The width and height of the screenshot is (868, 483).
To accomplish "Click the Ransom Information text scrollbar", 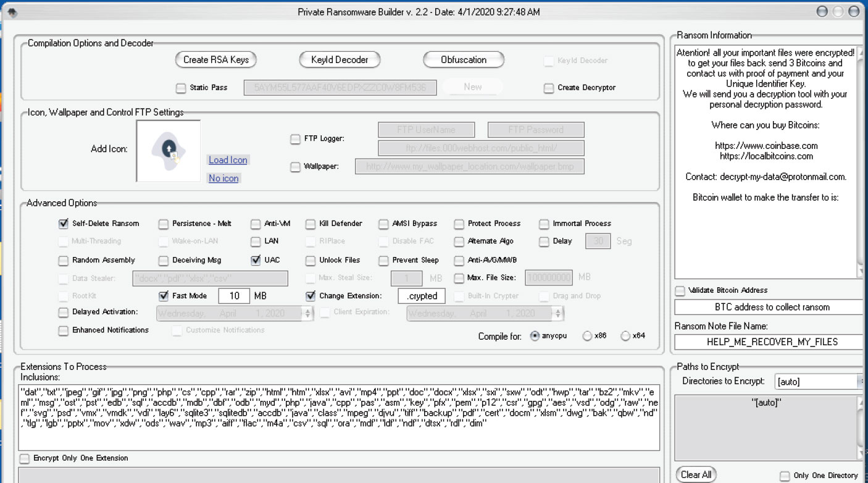I will pos(859,161).
